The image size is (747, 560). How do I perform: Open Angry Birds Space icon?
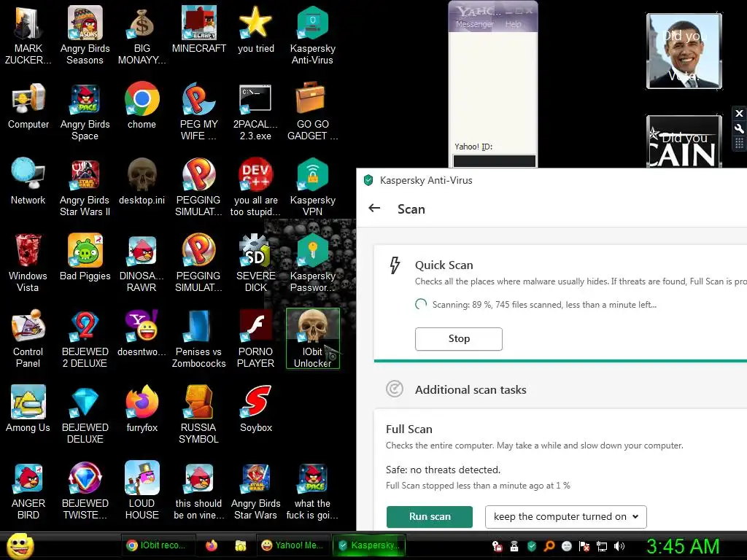(x=85, y=111)
